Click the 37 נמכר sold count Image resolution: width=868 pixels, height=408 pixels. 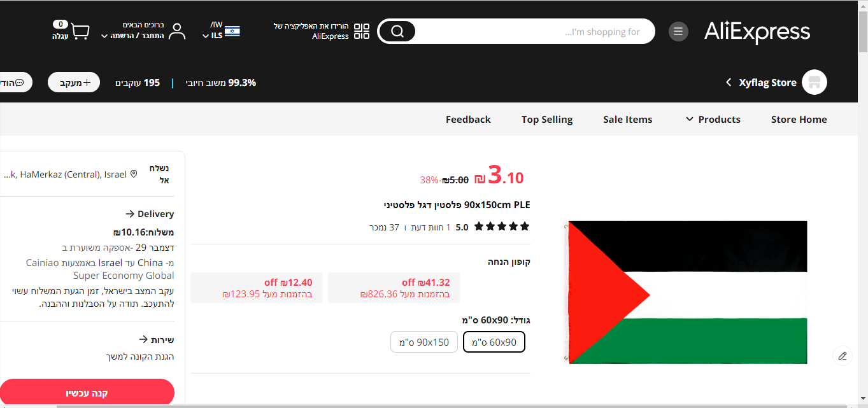pyautogui.click(x=384, y=227)
